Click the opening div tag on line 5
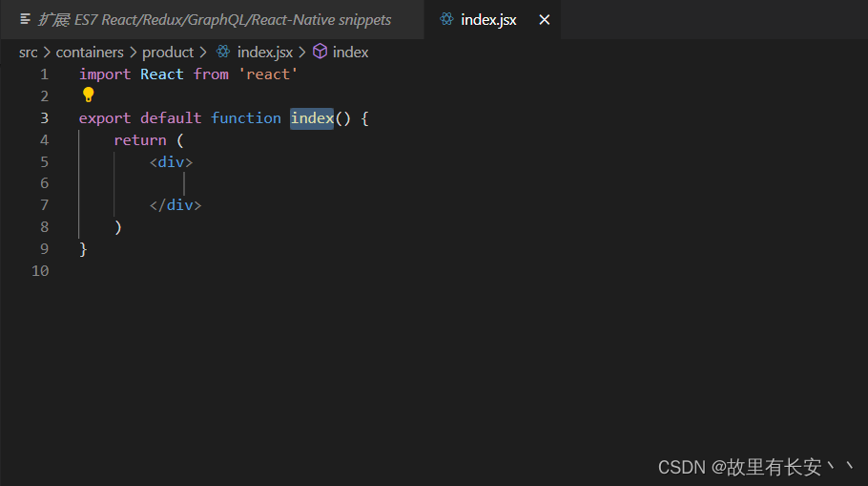Screen dimensions: 868x486 click(x=171, y=161)
